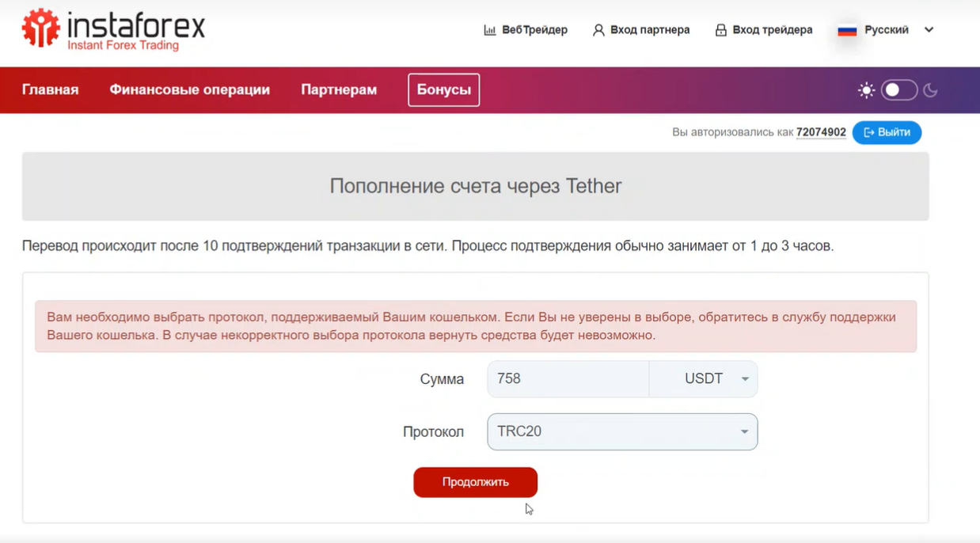Click the Вход трейдера link
This screenshot has height=543, width=980.
773,30
